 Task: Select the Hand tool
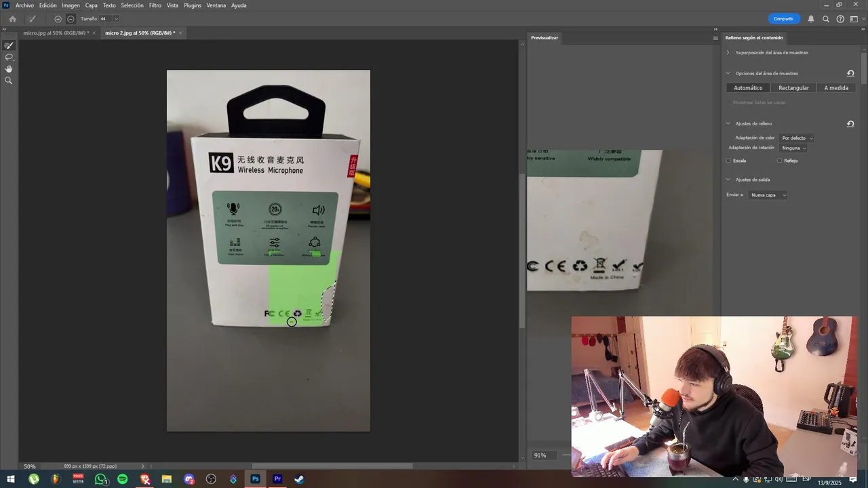tap(9, 68)
